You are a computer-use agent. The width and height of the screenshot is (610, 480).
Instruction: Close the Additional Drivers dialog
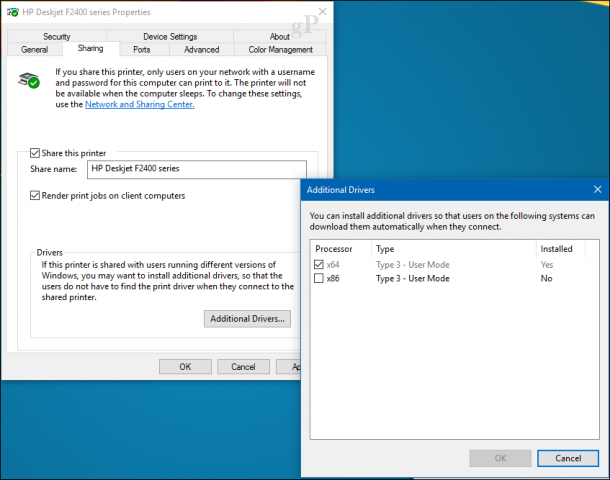click(x=597, y=189)
